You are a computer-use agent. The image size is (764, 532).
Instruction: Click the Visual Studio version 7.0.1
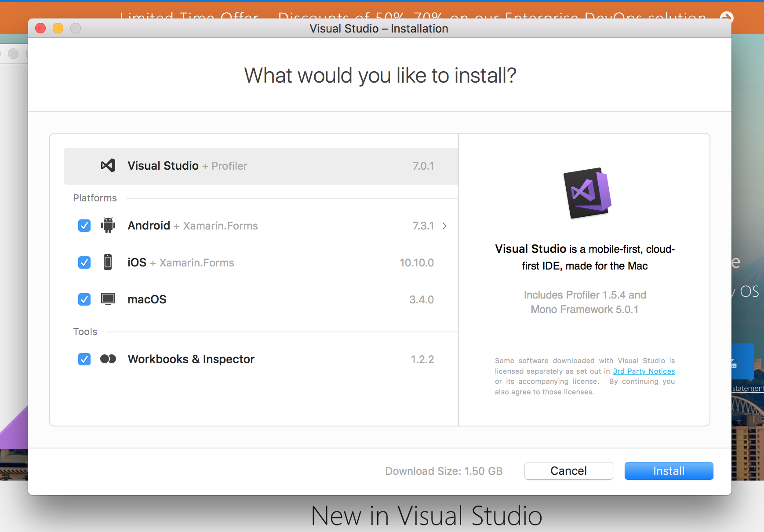pyautogui.click(x=423, y=166)
